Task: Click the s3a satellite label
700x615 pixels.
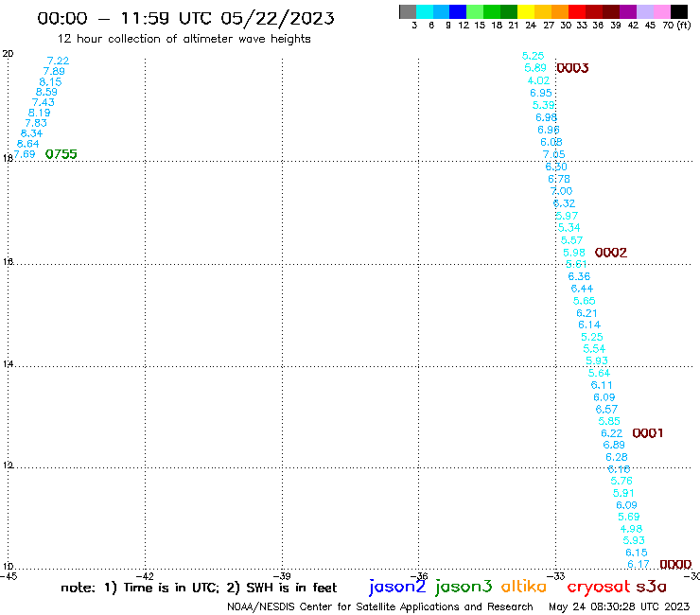Action: (652, 587)
